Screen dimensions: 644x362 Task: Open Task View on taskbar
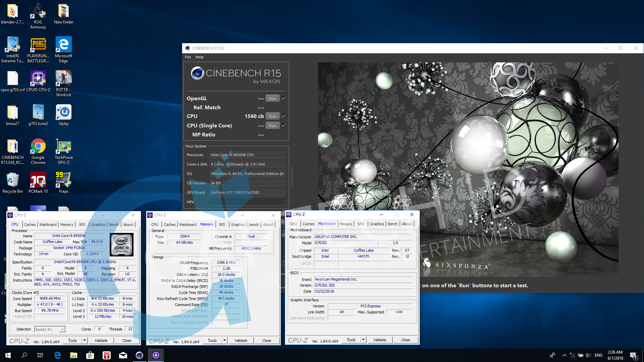point(40,355)
